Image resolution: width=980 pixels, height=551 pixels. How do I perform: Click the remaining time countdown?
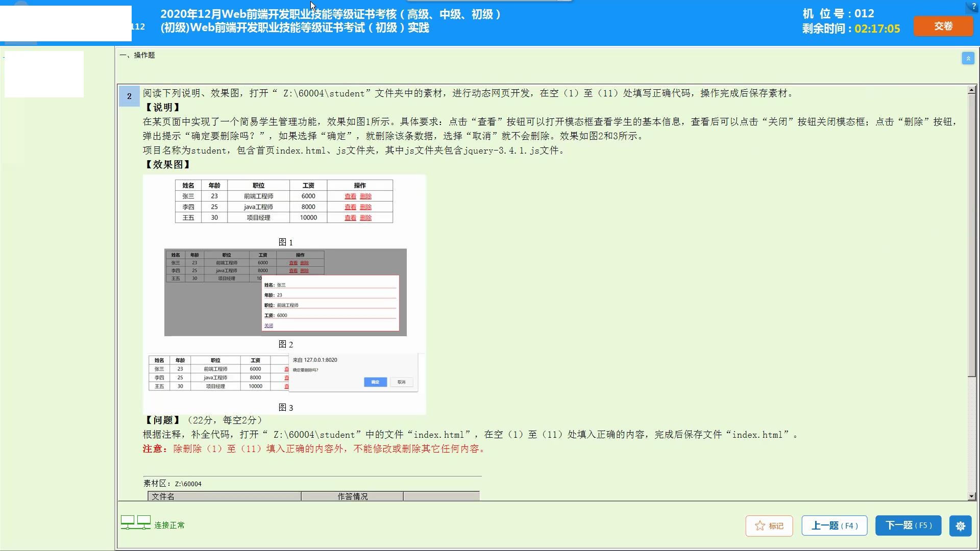(877, 29)
